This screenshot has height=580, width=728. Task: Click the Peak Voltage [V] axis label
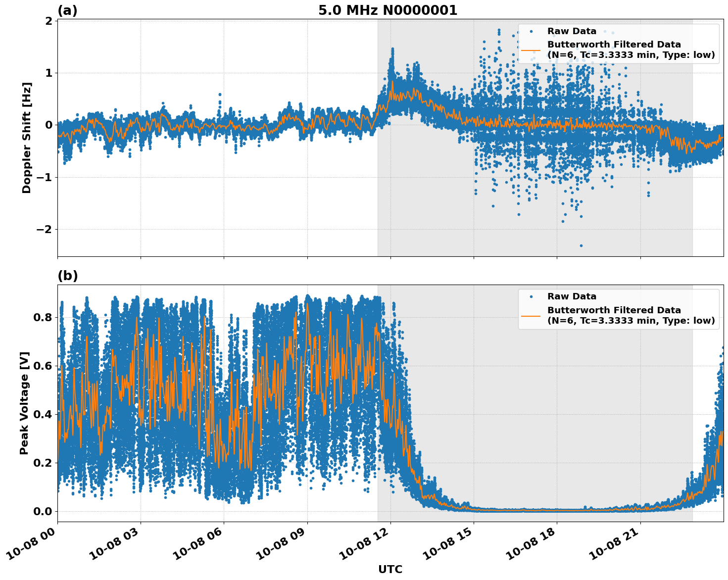pos(26,402)
